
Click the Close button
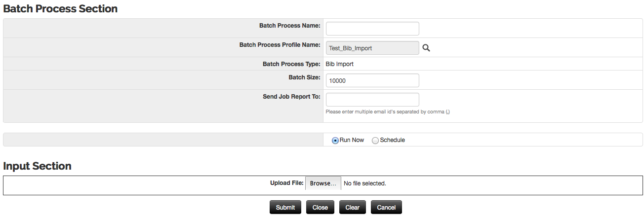click(x=320, y=207)
